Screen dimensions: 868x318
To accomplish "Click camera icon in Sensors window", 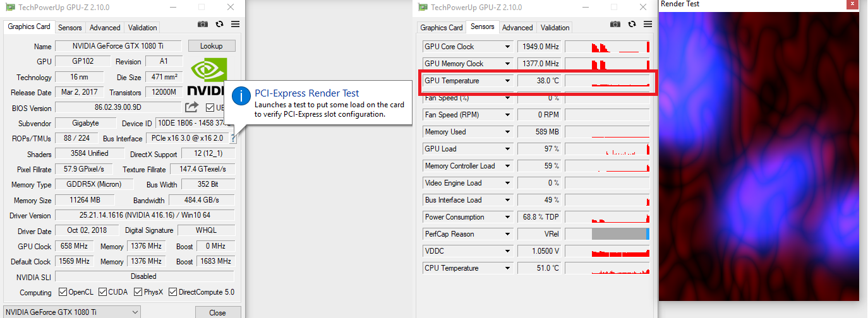I will point(615,25).
